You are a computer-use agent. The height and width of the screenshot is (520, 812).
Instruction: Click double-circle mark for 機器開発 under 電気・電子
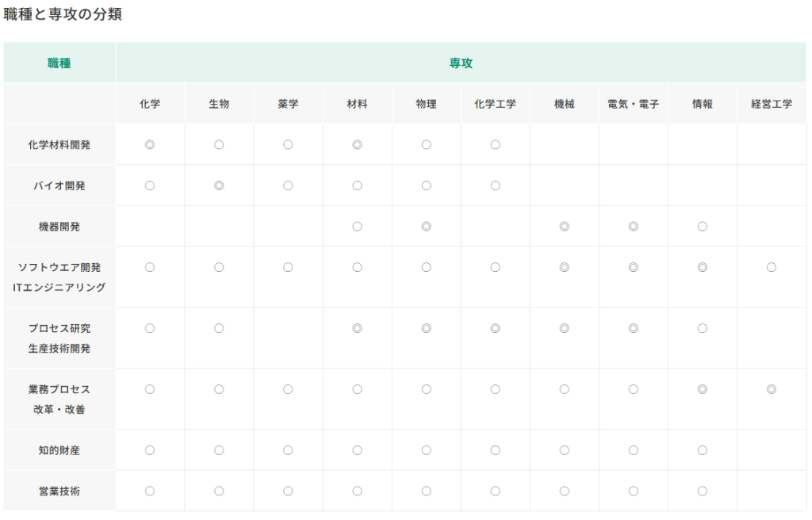pos(634,227)
